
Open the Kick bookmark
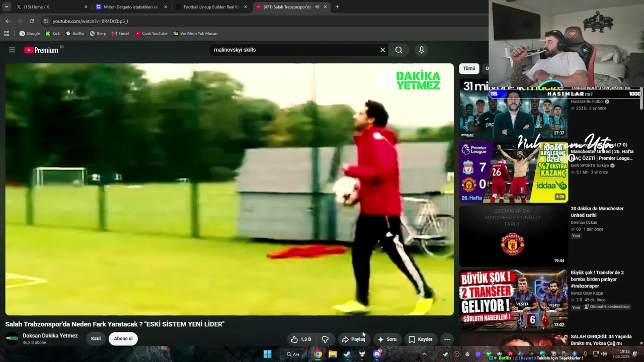point(53,34)
